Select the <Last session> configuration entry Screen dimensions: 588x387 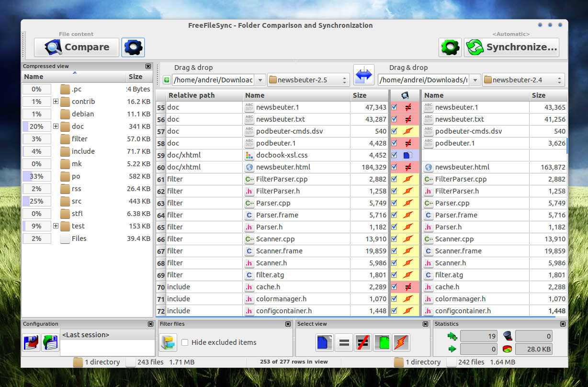[108, 335]
